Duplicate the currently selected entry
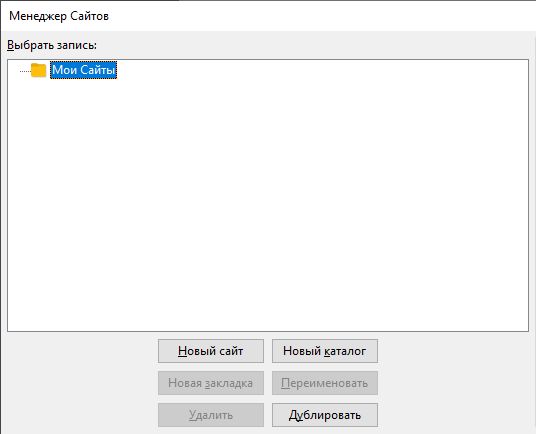The image size is (536, 434). (x=325, y=415)
